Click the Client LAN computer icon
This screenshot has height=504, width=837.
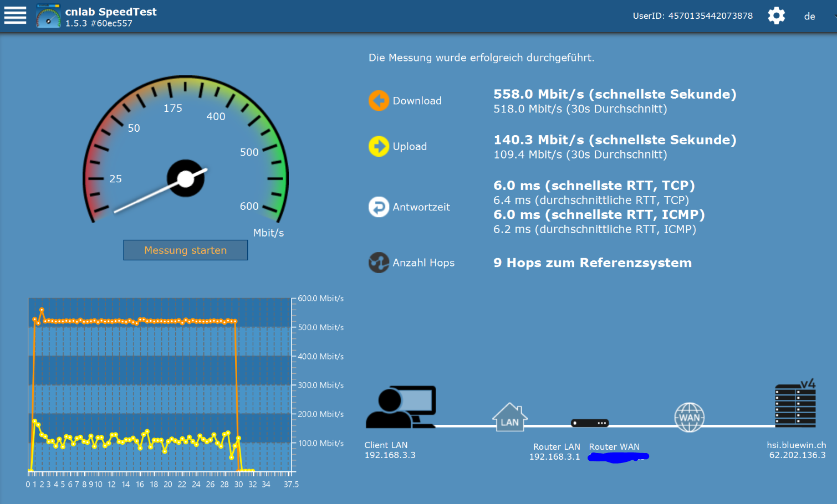(401, 408)
